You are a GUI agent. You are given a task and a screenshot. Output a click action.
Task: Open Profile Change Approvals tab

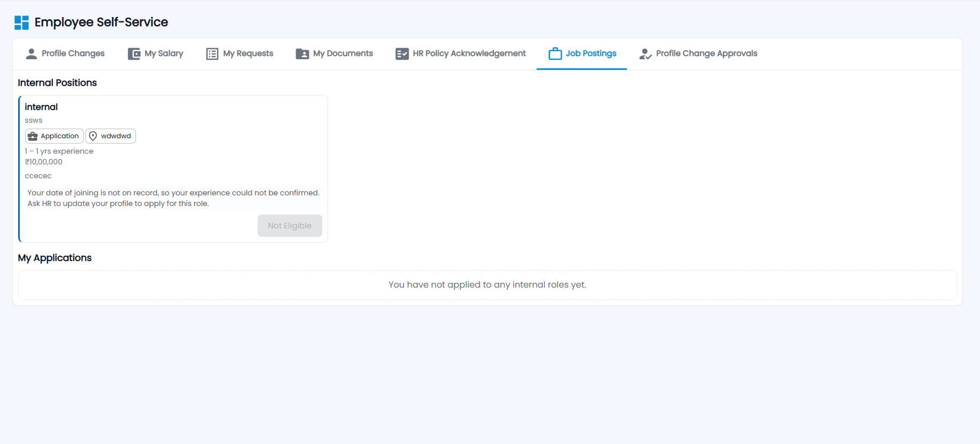point(698,53)
